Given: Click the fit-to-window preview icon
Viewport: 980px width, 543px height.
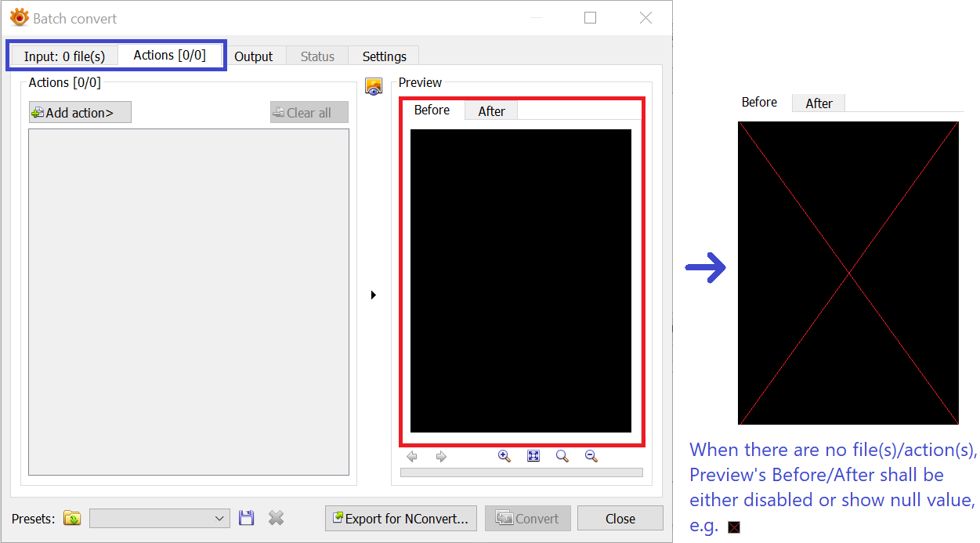Looking at the screenshot, I should click(x=533, y=456).
